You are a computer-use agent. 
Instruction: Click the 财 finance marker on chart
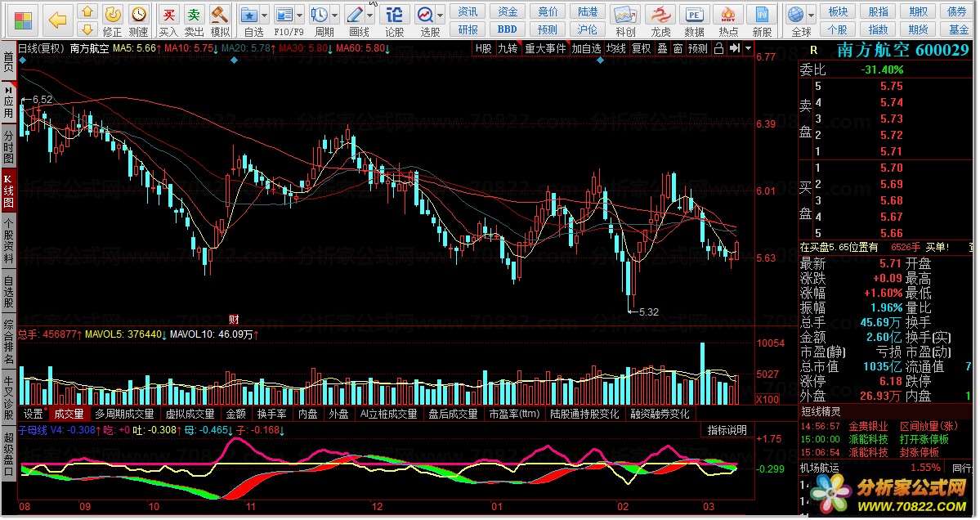[x=235, y=320]
